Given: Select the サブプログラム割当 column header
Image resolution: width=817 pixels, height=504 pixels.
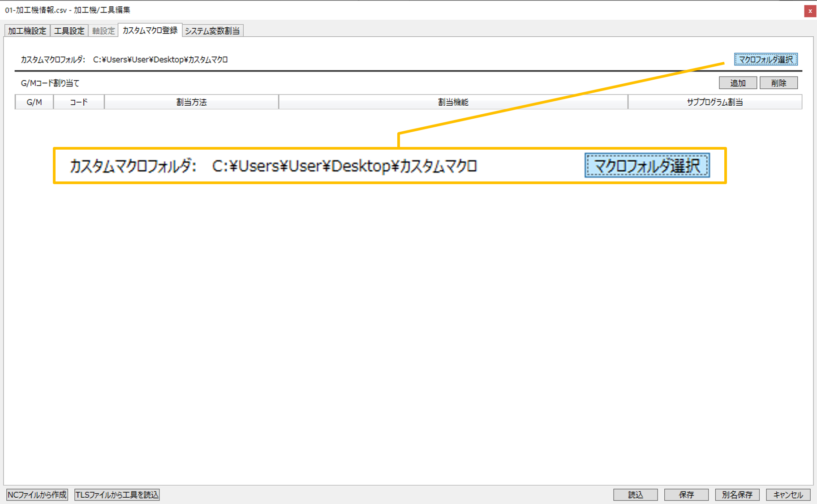Looking at the screenshot, I should (714, 102).
